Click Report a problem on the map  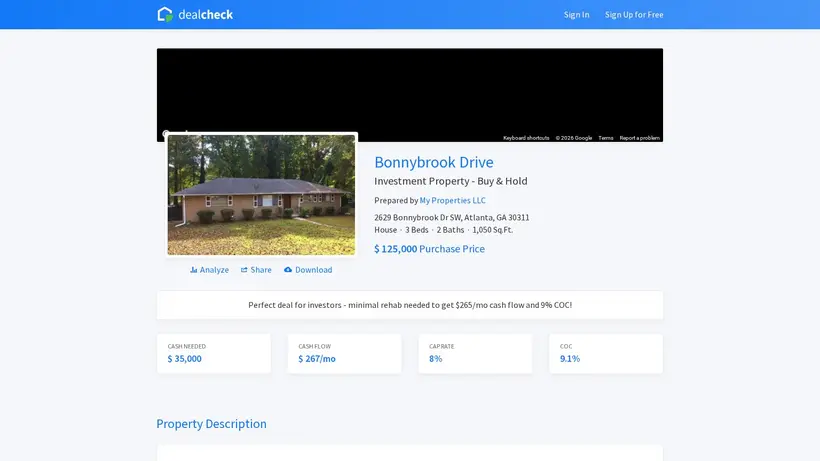point(640,138)
